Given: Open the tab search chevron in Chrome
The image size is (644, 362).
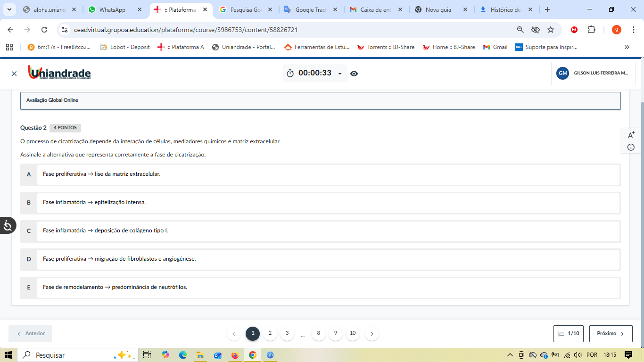Looking at the screenshot, I should tap(9, 9).
